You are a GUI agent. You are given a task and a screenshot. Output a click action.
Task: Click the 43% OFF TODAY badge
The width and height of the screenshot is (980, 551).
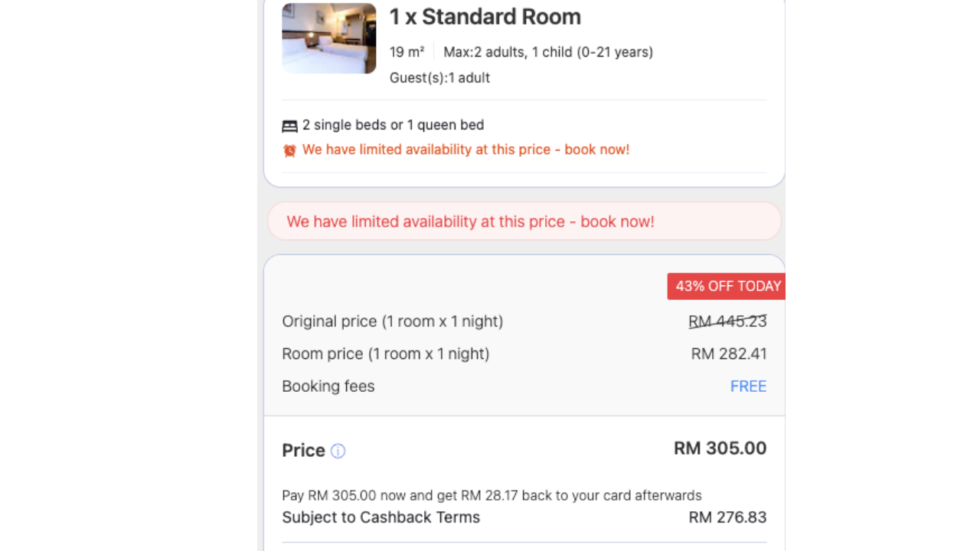(x=727, y=286)
